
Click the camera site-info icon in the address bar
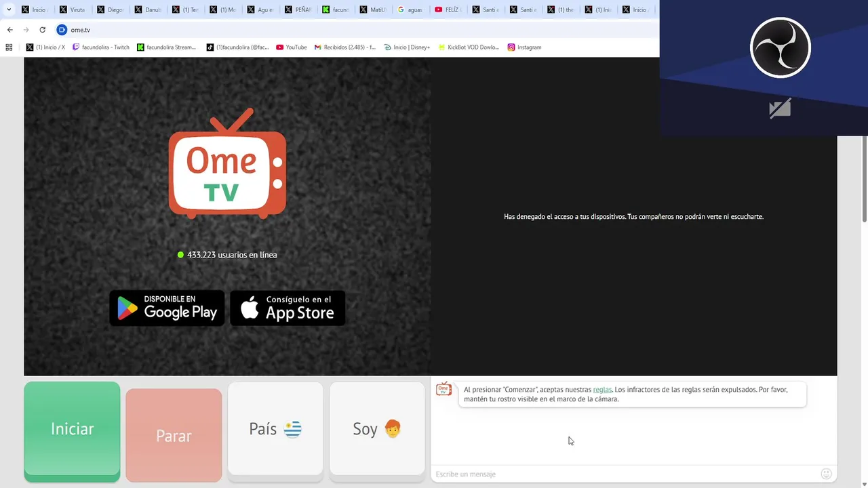tap(62, 30)
